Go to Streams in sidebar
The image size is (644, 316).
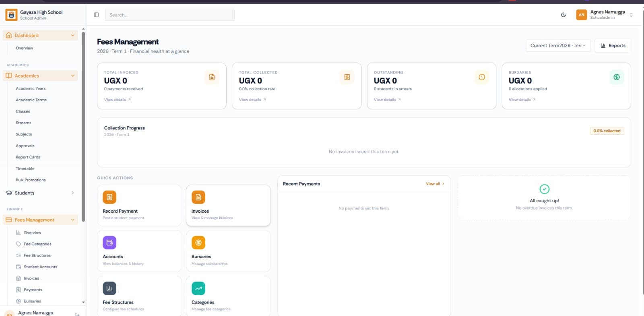(23, 123)
